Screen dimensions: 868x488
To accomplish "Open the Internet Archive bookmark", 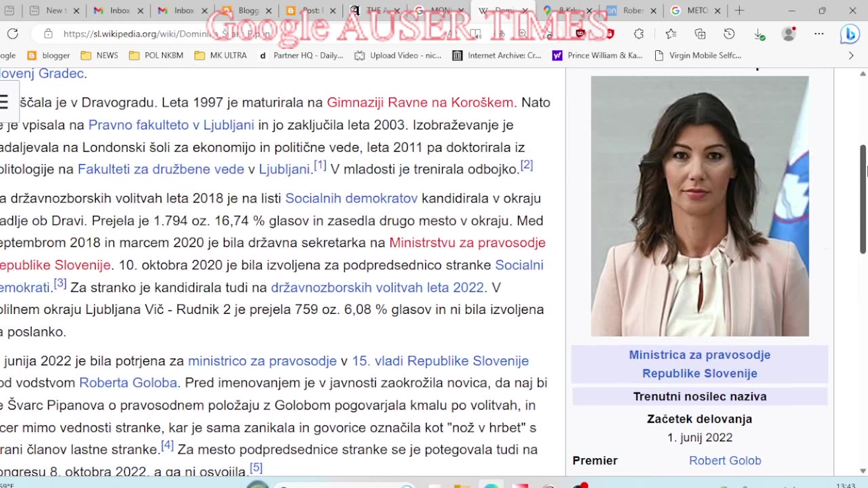I will 497,56.
